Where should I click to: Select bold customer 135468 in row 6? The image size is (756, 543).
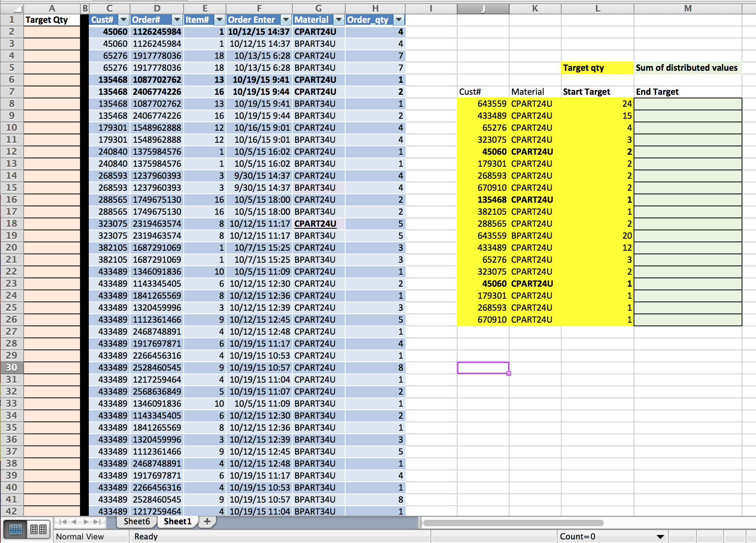coord(109,80)
